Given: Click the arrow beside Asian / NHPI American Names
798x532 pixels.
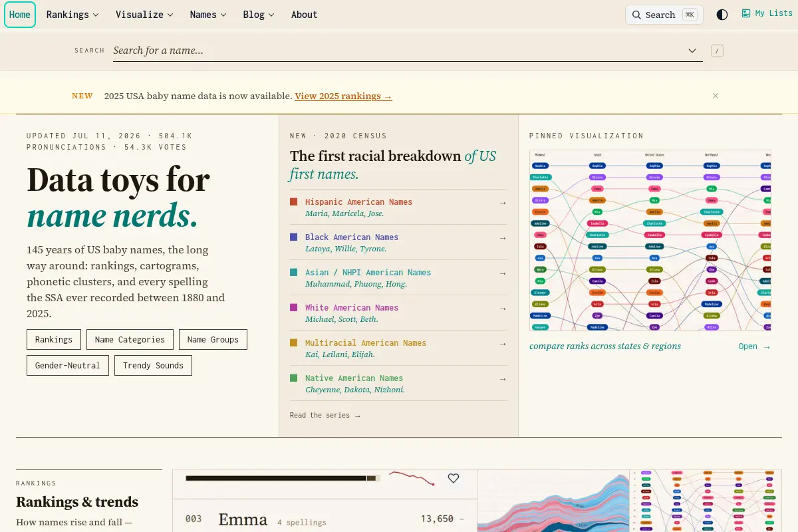Looking at the screenshot, I should point(503,273).
